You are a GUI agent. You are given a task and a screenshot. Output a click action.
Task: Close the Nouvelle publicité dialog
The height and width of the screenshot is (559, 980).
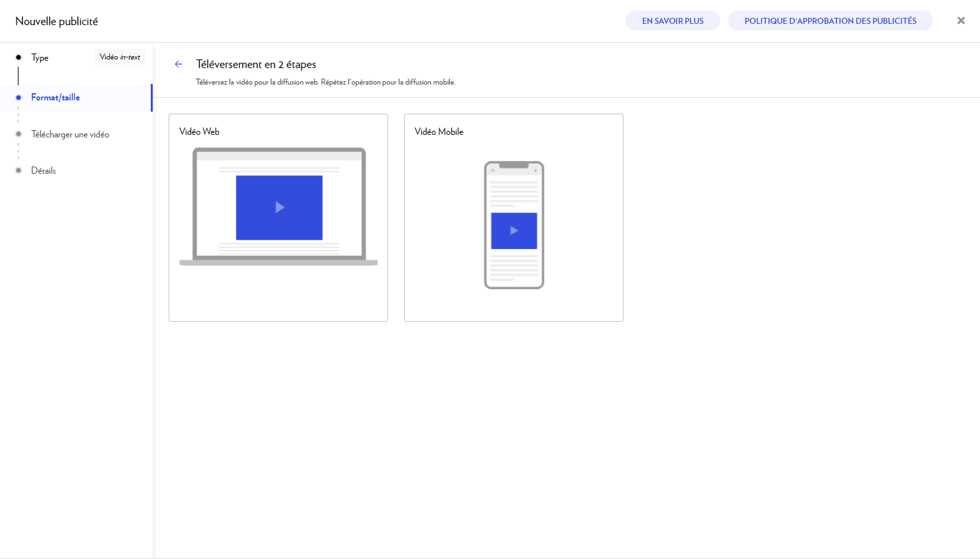click(x=961, y=20)
